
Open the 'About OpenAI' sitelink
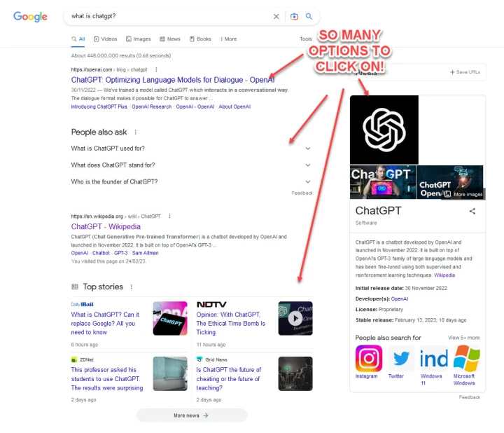tap(234, 106)
